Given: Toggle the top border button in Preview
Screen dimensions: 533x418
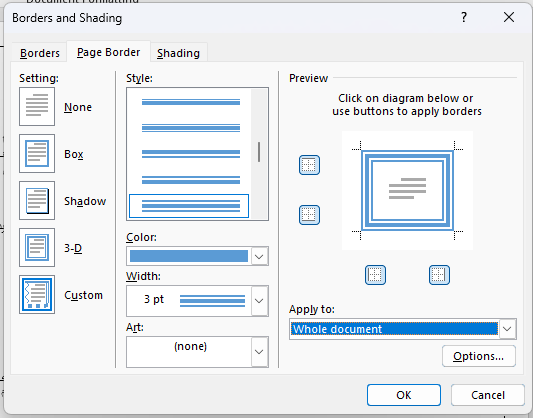Looking at the screenshot, I should 309,165.
